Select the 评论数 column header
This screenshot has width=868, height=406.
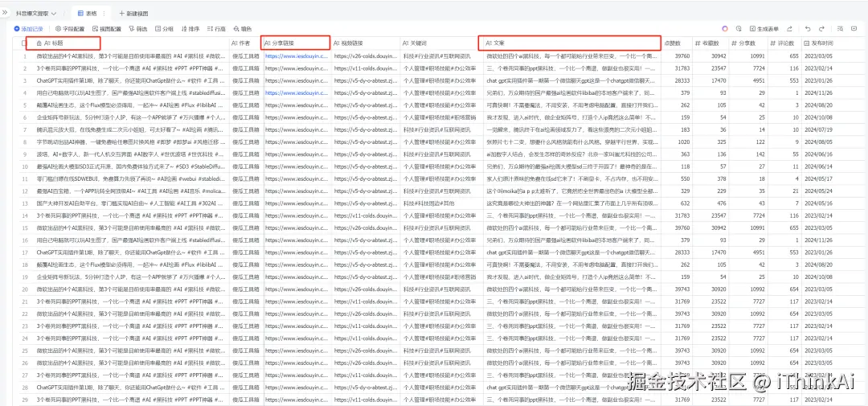point(783,43)
